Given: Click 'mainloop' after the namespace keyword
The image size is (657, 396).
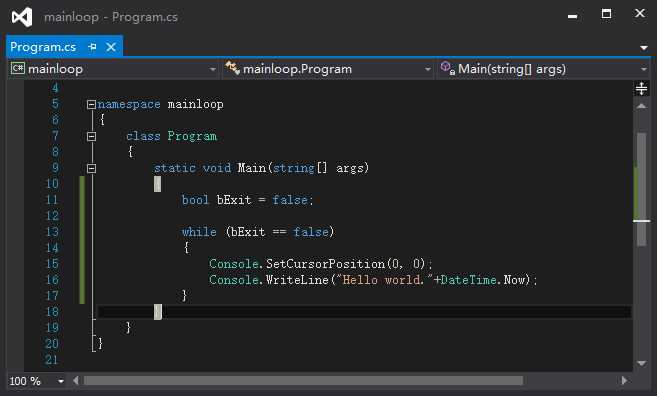Looking at the screenshot, I should (196, 104).
